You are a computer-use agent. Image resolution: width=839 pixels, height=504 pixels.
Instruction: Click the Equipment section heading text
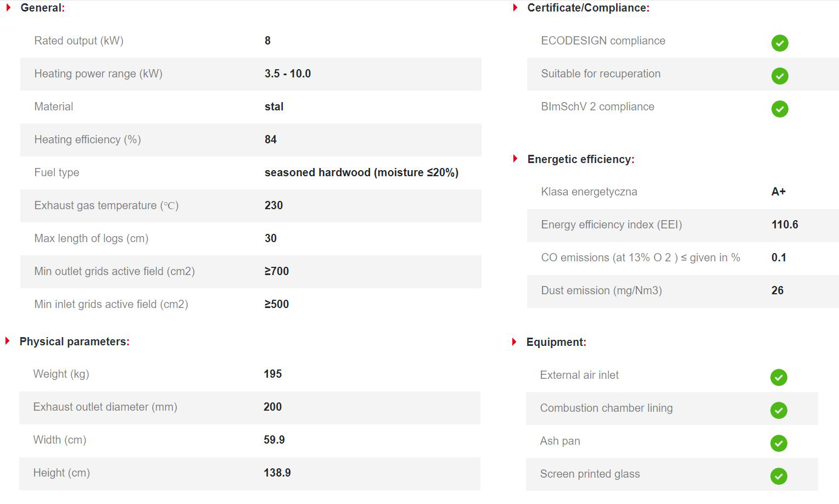pyautogui.click(x=556, y=342)
